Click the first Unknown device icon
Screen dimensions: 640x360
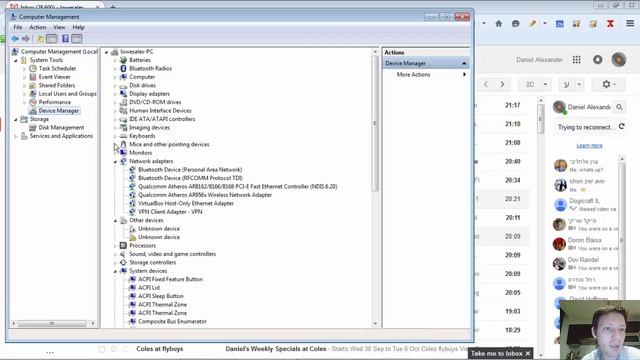pos(132,229)
